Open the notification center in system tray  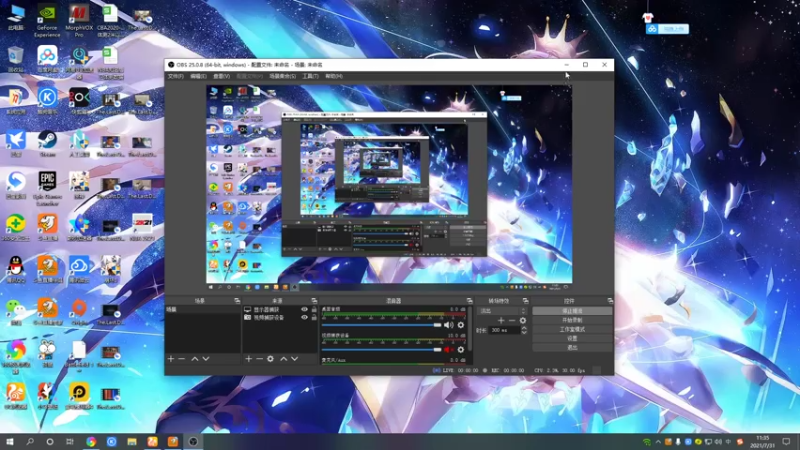coord(786,442)
